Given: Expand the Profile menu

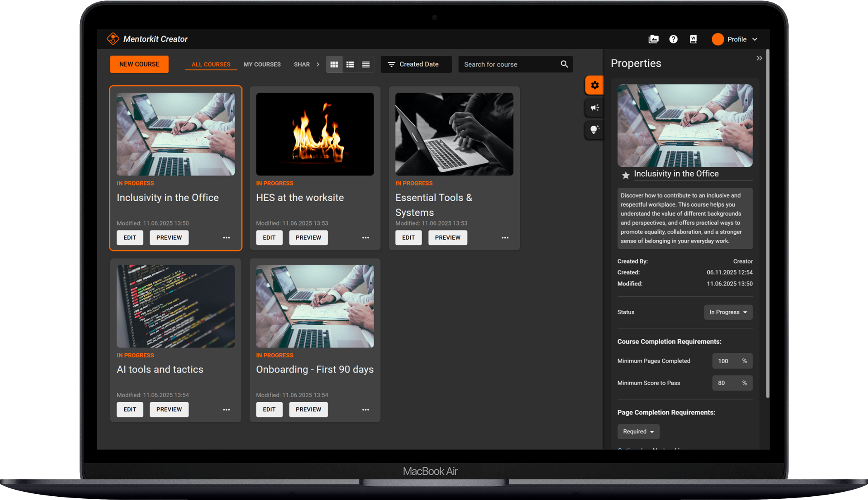Looking at the screenshot, I should pos(736,39).
